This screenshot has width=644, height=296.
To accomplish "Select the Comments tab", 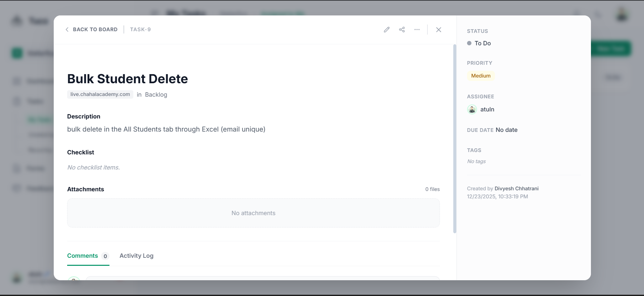I will 83,256.
